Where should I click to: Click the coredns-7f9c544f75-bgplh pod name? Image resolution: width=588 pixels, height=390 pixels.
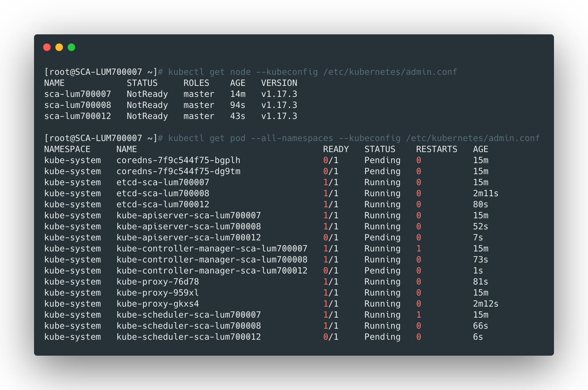178,160
